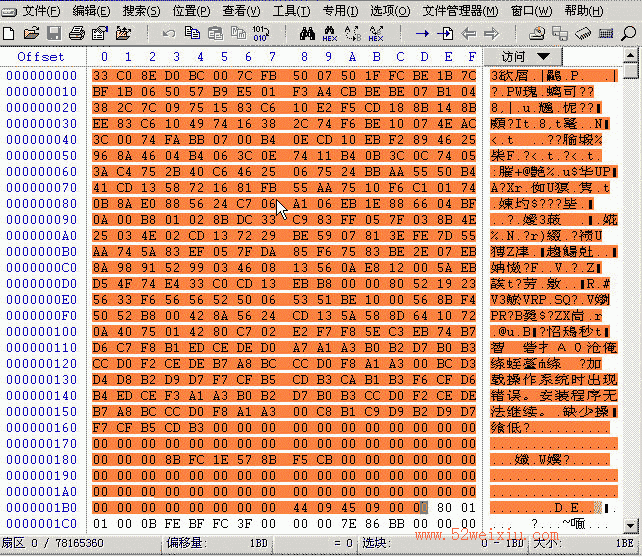This screenshot has height=557, width=642.
Task: Click the Undo arrow icon
Action: pos(168,33)
